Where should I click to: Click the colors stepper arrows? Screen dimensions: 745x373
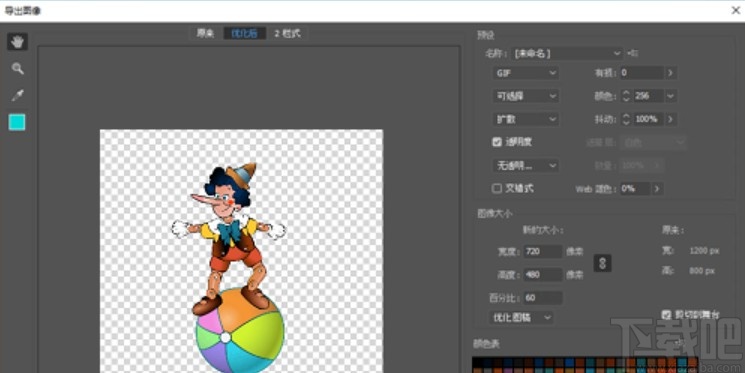click(626, 96)
